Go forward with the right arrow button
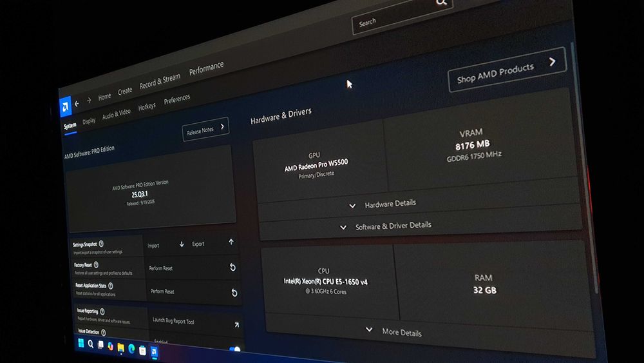The image size is (644, 363). point(89,101)
